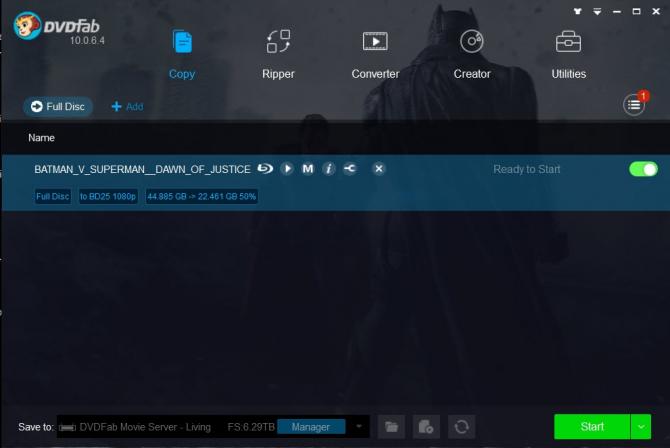Select ISO image output icon

(426, 427)
